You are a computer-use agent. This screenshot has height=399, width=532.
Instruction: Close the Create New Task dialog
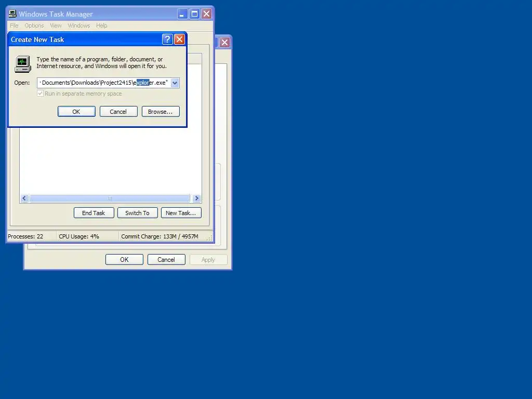pyautogui.click(x=179, y=39)
